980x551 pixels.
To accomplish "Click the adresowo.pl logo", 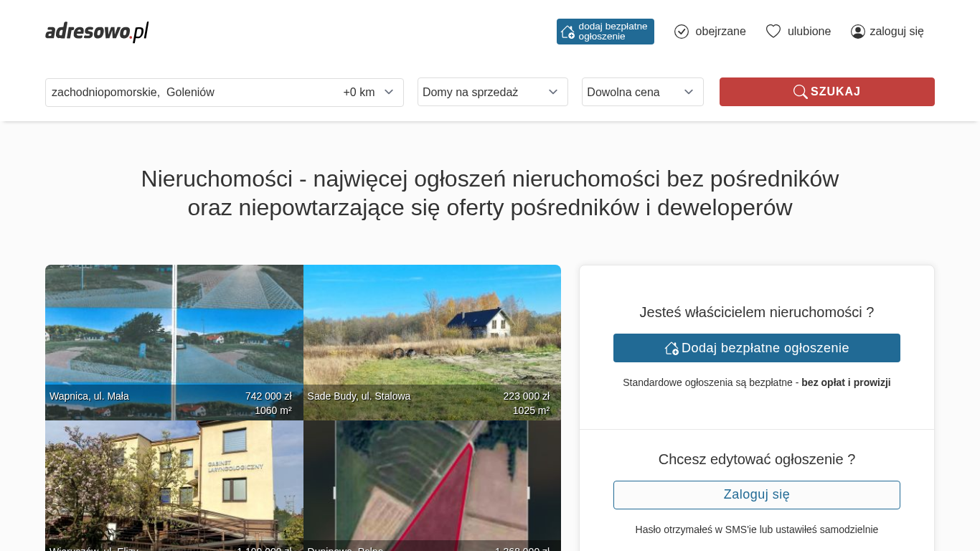I will coord(97,32).
